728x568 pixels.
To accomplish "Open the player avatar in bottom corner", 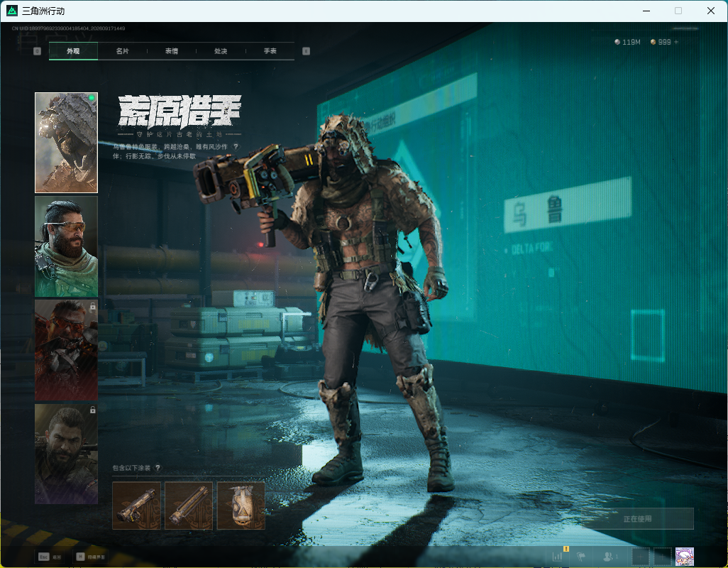I will [684, 557].
